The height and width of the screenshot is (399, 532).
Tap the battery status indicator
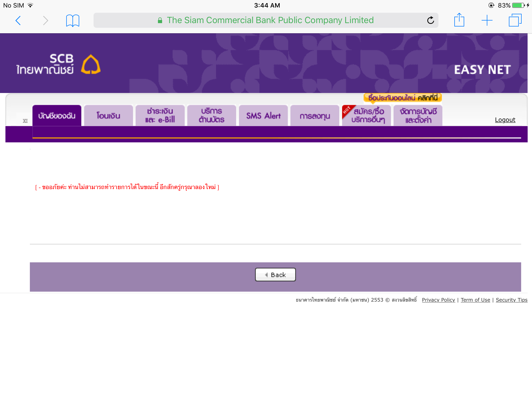518,5
